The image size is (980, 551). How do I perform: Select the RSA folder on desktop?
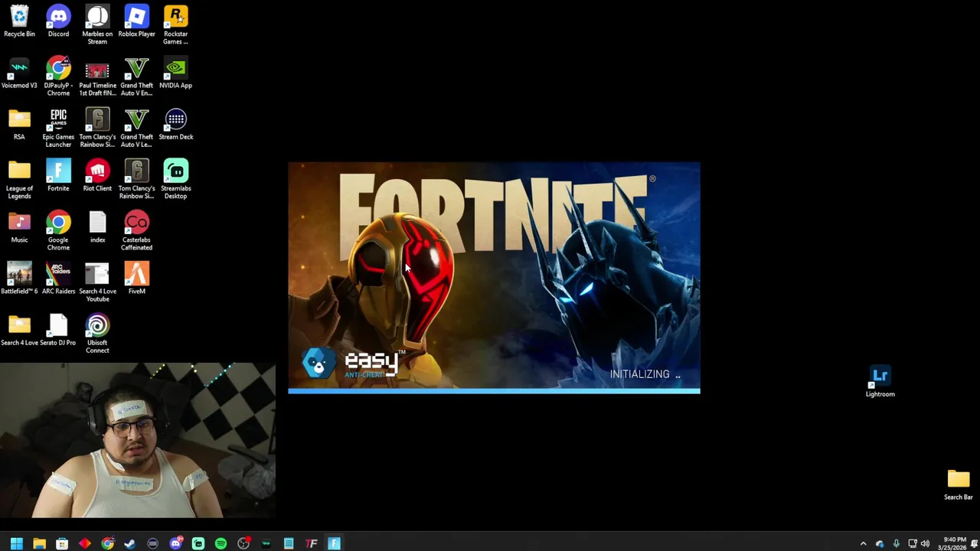click(x=19, y=124)
